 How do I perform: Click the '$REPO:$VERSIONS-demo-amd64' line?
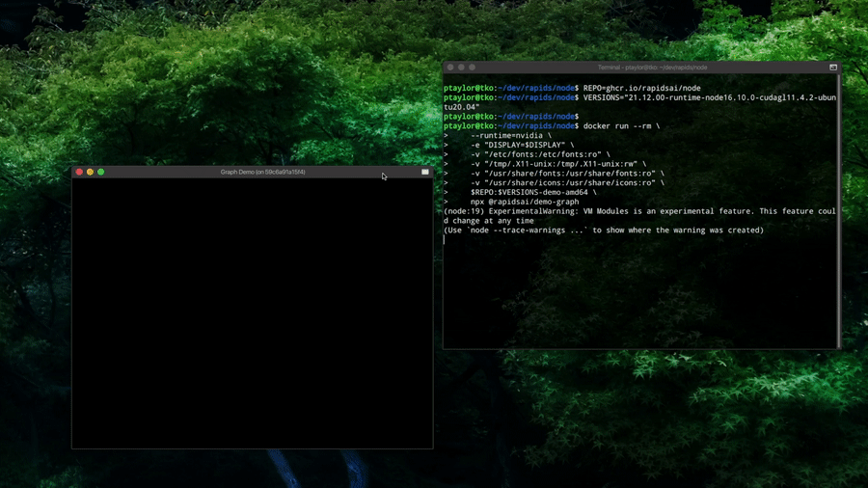(520, 192)
